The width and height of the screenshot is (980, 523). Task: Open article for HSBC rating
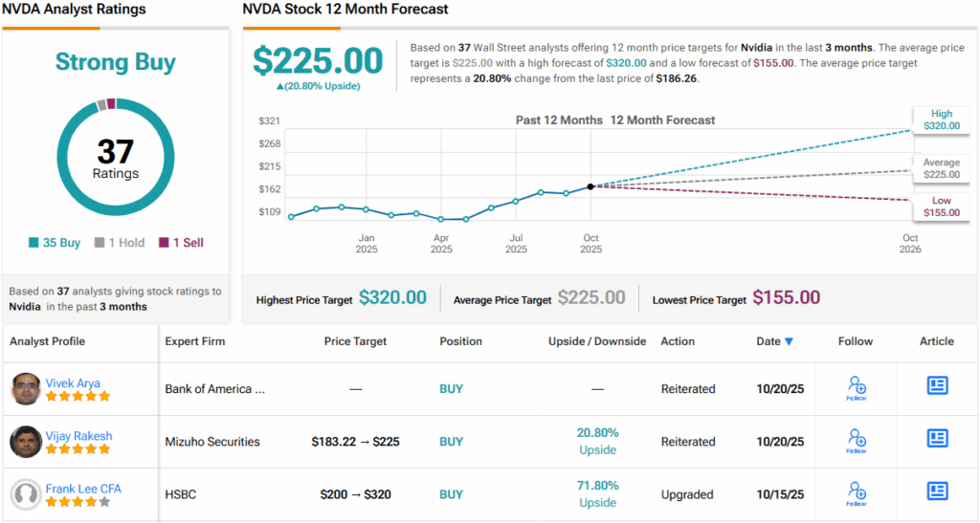tap(937, 490)
